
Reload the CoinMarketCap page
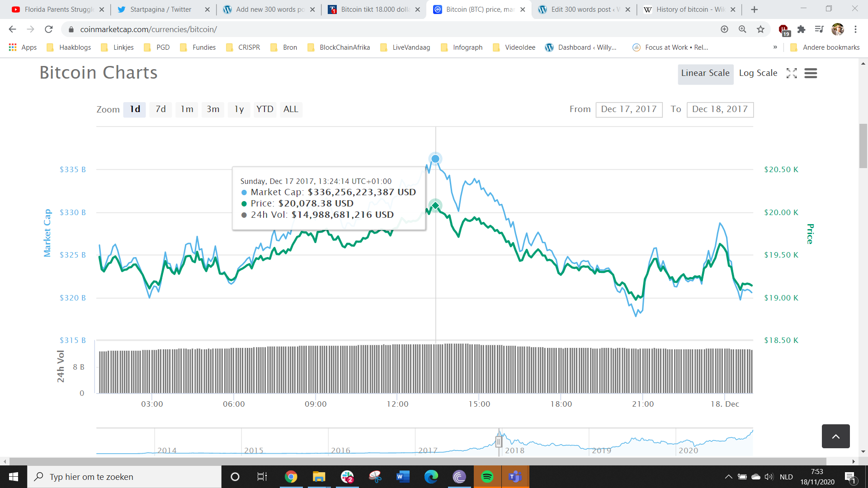(49, 29)
